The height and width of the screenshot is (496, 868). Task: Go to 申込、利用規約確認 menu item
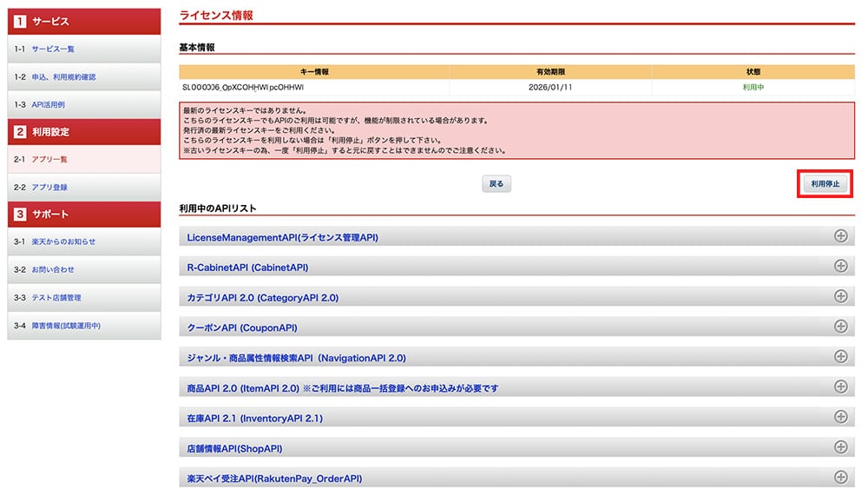63,77
